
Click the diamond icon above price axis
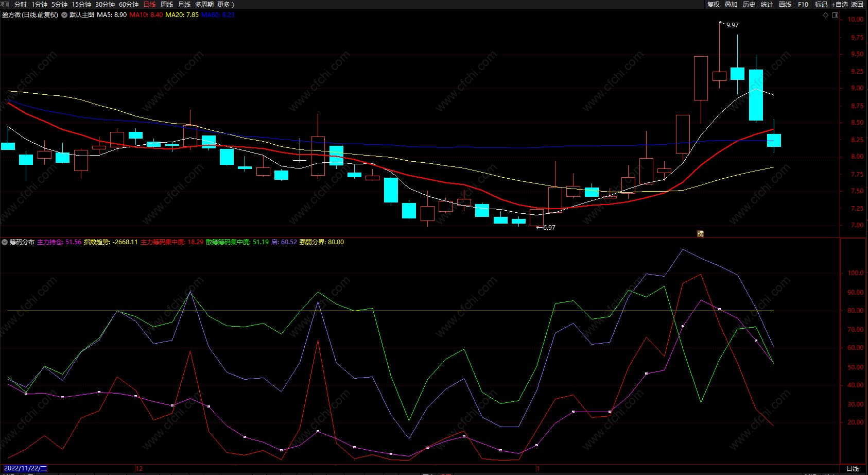826,15
